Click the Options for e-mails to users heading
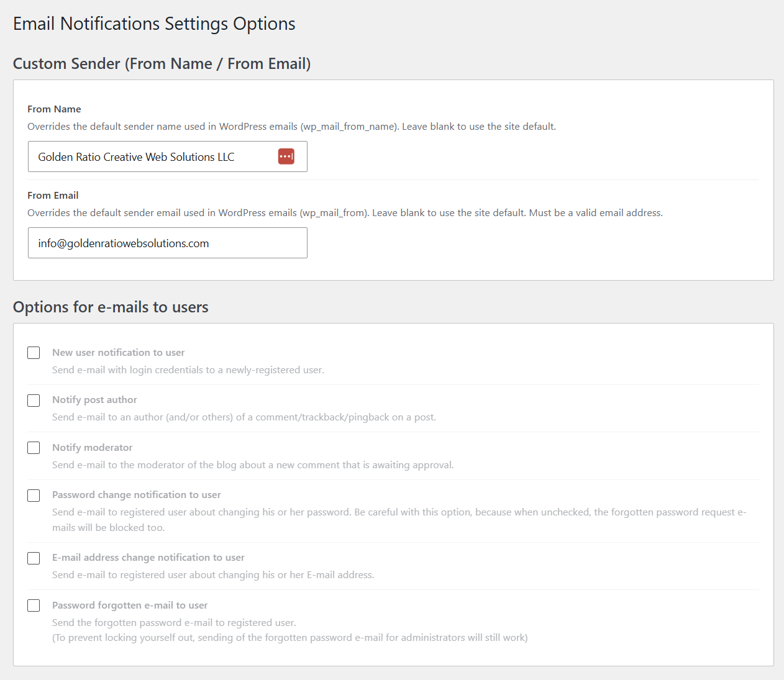This screenshot has height=680, width=784. coord(111,307)
